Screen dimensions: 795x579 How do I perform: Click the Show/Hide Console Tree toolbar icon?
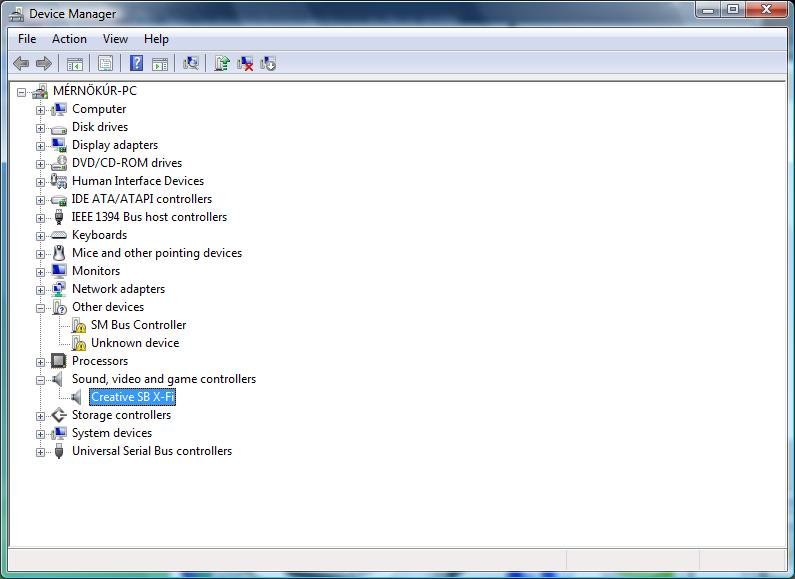click(75, 64)
